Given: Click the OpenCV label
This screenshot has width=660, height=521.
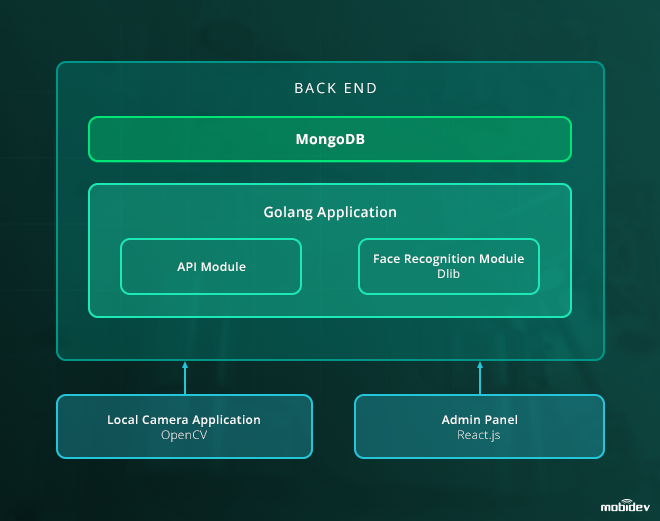Looking at the screenshot, I should tap(184, 435).
